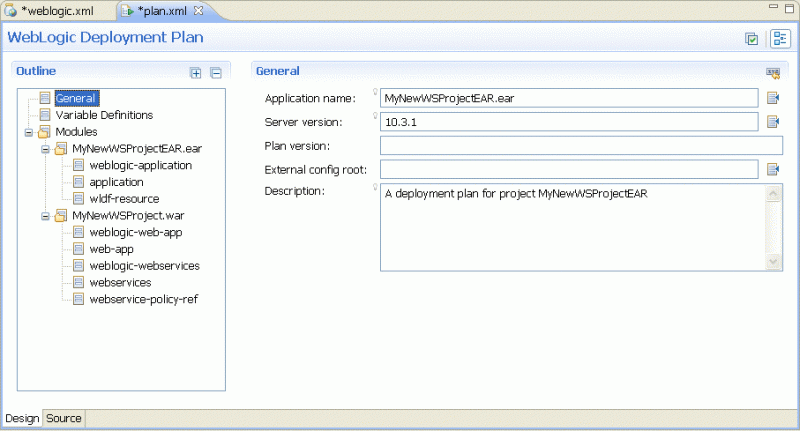
Task: Click the plan.xml tab file icon
Action: [128, 11]
